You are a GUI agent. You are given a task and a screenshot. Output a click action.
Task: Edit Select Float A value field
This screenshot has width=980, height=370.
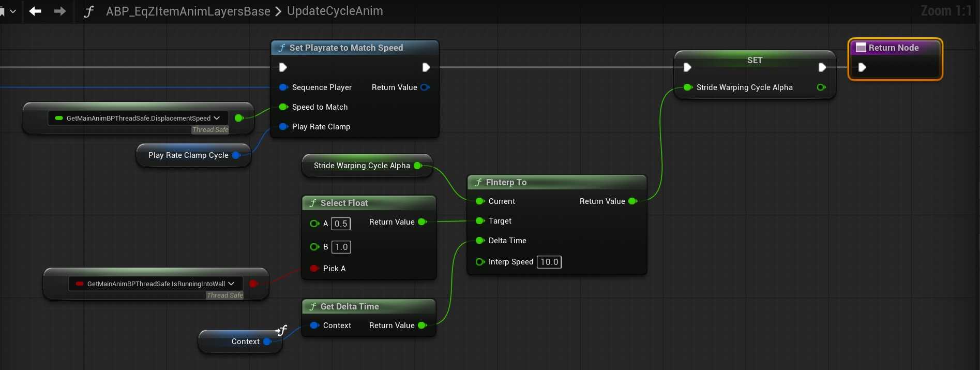point(341,224)
